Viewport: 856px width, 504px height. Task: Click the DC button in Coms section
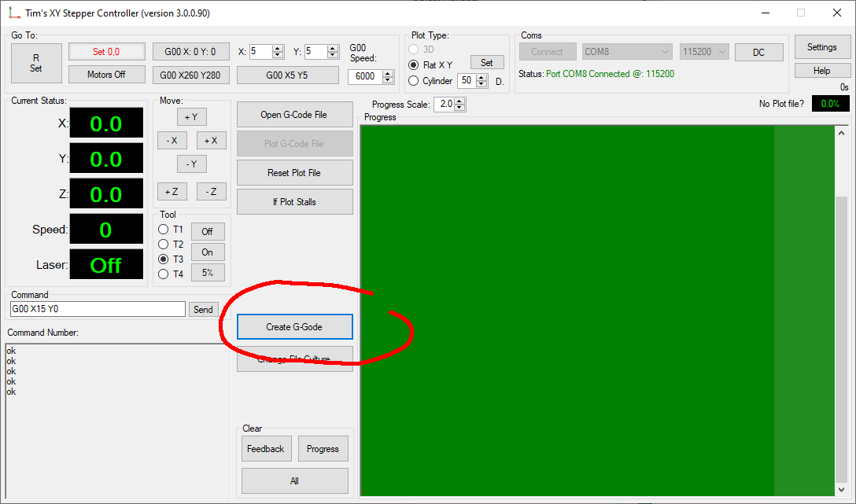point(758,51)
